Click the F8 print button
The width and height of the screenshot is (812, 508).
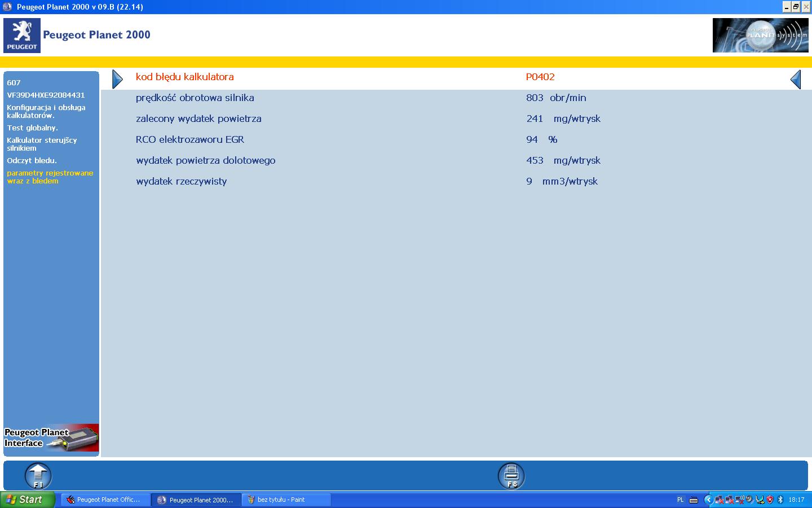(x=511, y=476)
